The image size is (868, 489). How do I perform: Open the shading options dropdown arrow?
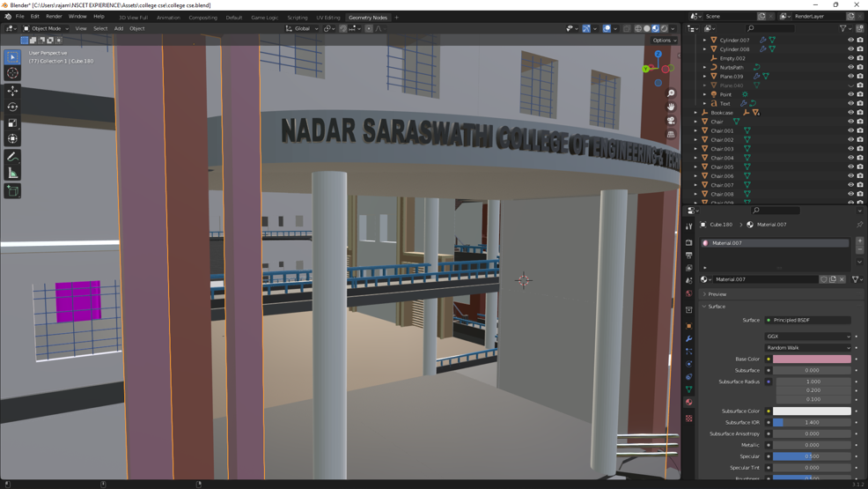click(x=673, y=28)
